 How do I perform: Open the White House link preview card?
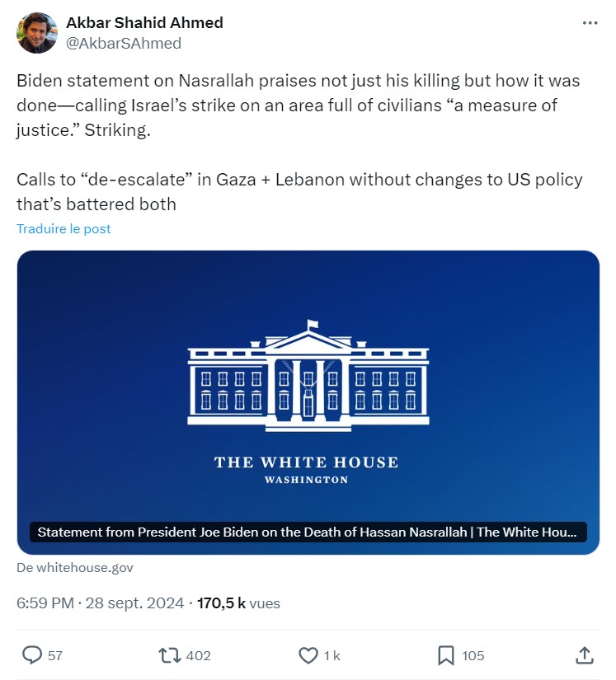[x=308, y=387]
